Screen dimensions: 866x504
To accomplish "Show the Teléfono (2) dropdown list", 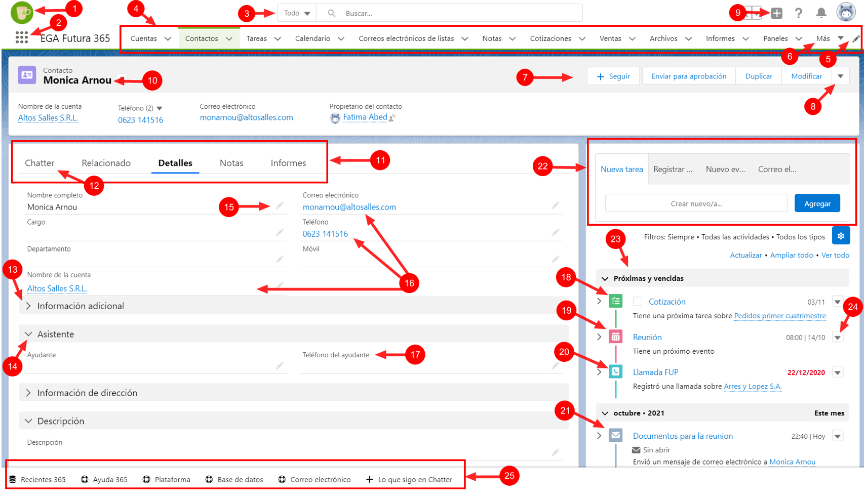I will (x=160, y=108).
